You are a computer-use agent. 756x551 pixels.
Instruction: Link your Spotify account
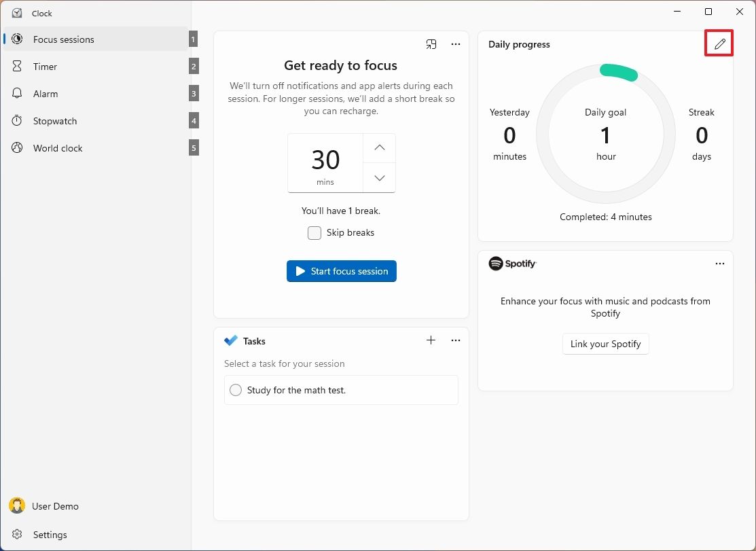tap(605, 344)
